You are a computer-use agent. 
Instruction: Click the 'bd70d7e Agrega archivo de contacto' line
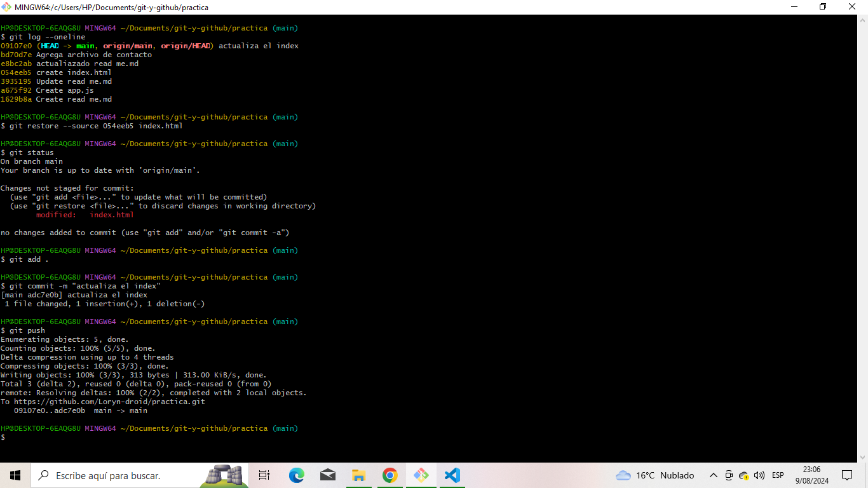[76, 55]
